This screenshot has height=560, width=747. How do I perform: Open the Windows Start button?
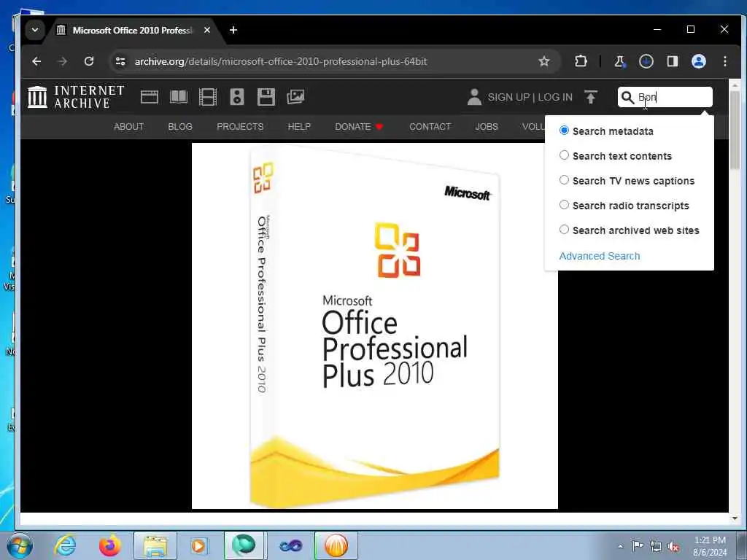click(20, 545)
